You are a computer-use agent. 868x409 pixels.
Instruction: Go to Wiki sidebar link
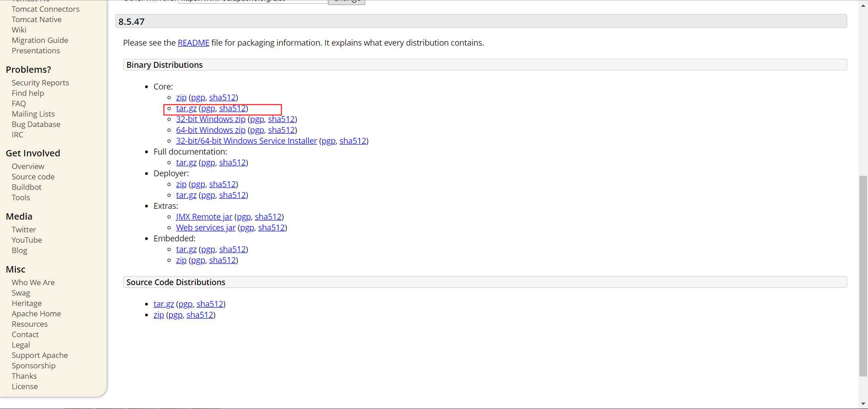pyautogui.click(x=19, y=30)
